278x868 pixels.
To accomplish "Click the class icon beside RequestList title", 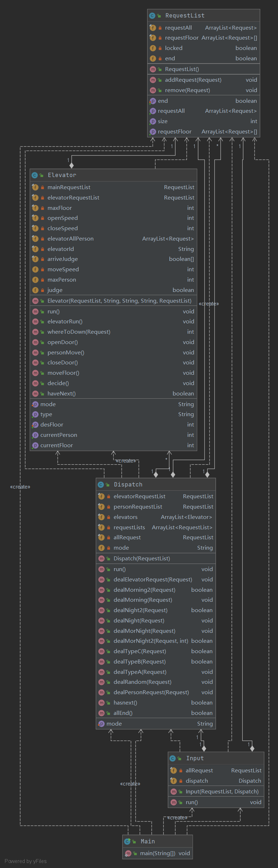I will coord(152,16).
